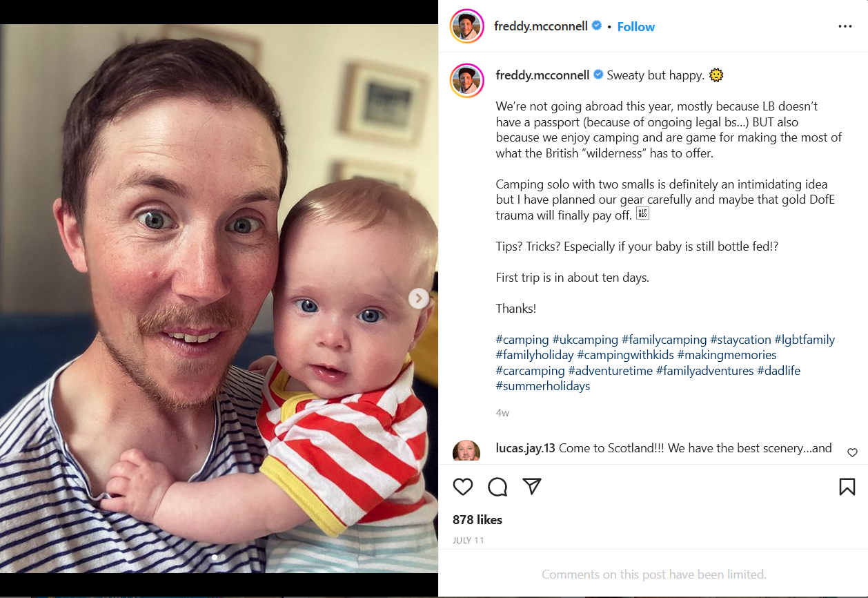This screenshot has height=598, width=868.
Task: Open the #dadlife hashtag
Action: coord(779,371)
